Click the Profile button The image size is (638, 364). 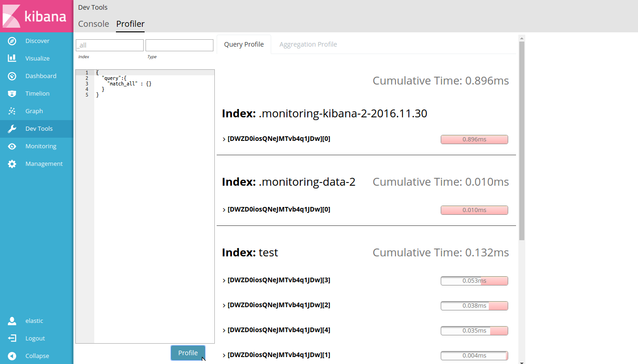point(188,352)
